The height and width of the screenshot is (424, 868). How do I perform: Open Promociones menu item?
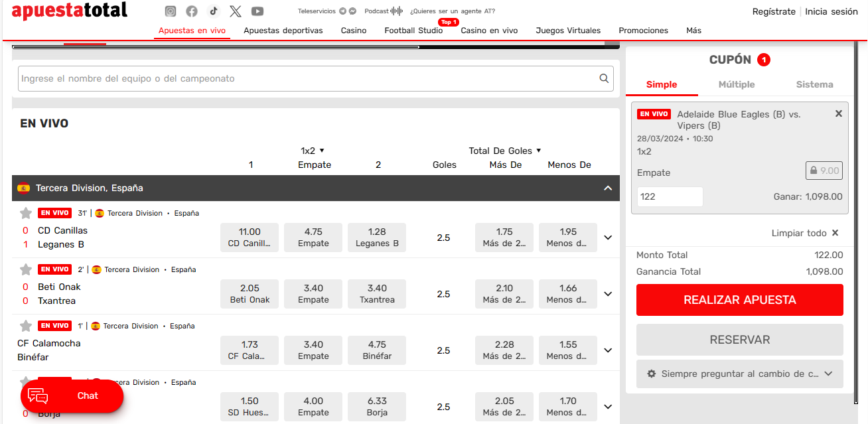point(643,31)
